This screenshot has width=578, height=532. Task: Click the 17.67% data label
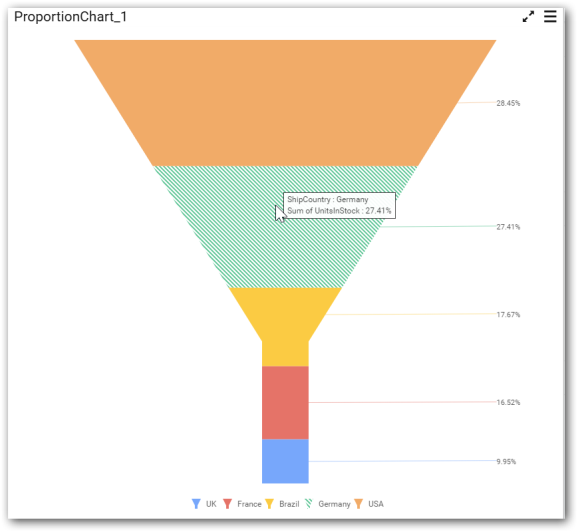(x=508, y=314)
